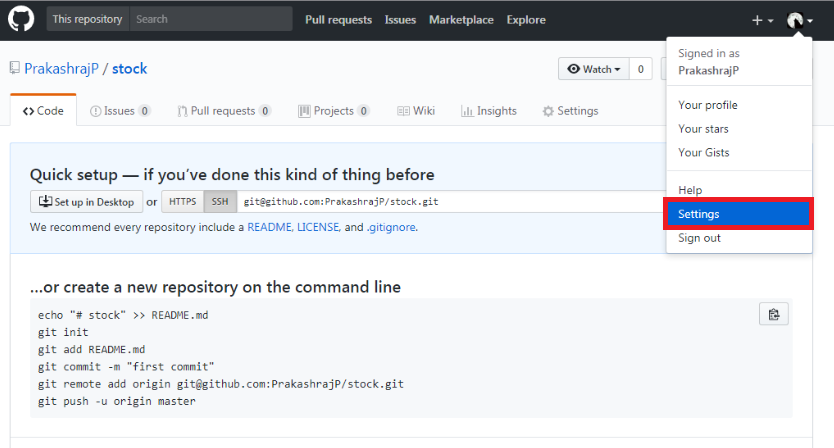The image size is (834, 448).
Task: Open the Insights tab with graph icon
Action: [488, 111]
